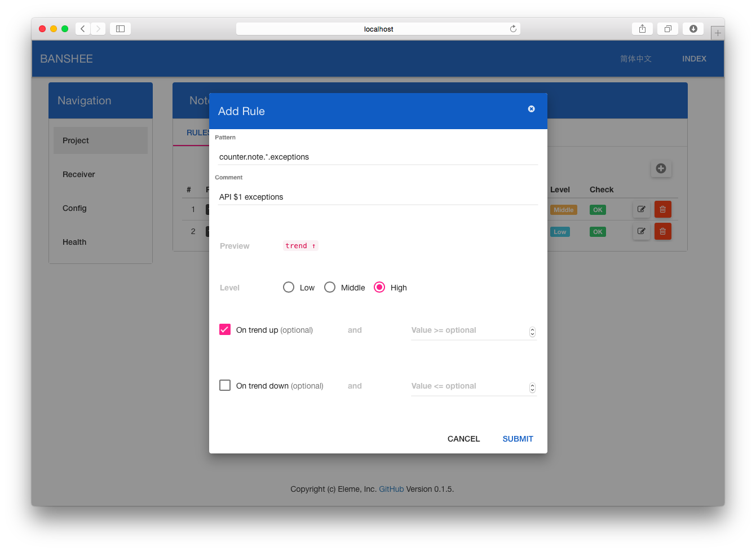
Task: Click the add rule plus icon
Action: 661,168
